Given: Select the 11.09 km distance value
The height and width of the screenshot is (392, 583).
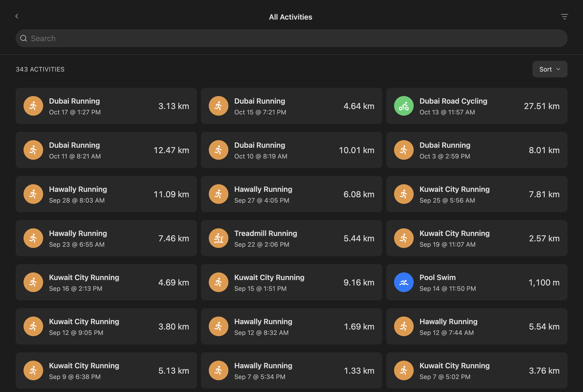Looking at the screenshot, I should [171, 194].
